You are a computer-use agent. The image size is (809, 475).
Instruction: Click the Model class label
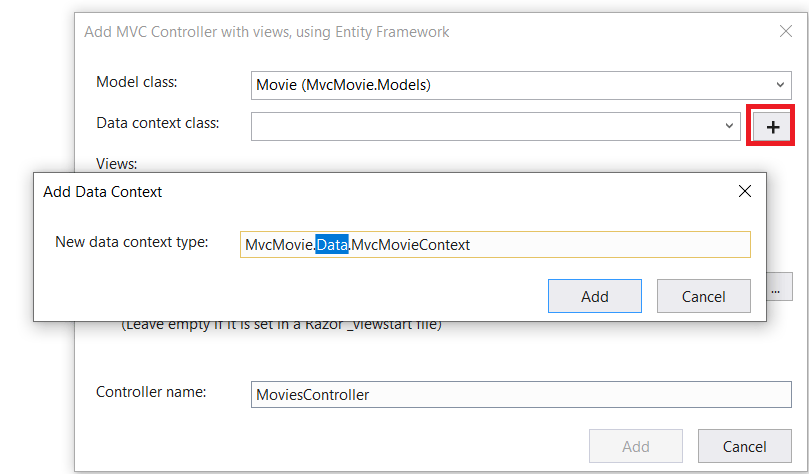136,82
